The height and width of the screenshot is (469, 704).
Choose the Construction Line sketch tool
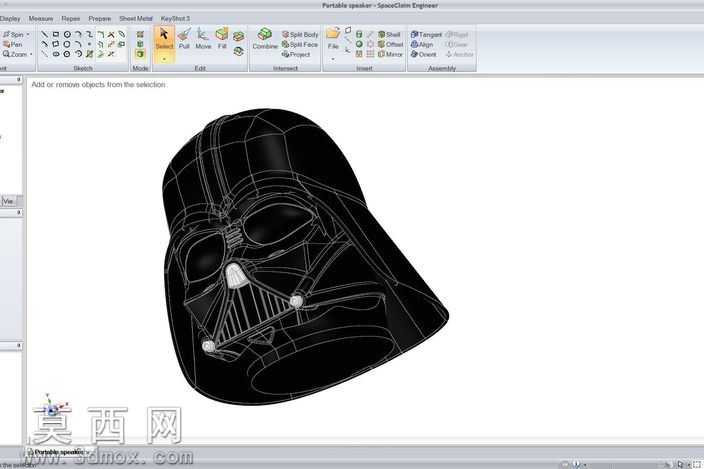pos(44,54)
